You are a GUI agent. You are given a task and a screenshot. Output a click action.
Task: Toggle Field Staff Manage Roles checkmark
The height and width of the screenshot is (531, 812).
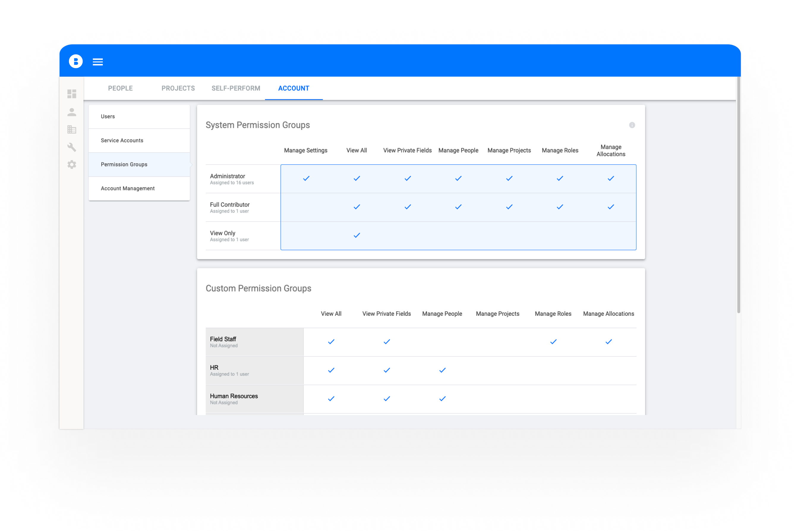pos(553,342)
